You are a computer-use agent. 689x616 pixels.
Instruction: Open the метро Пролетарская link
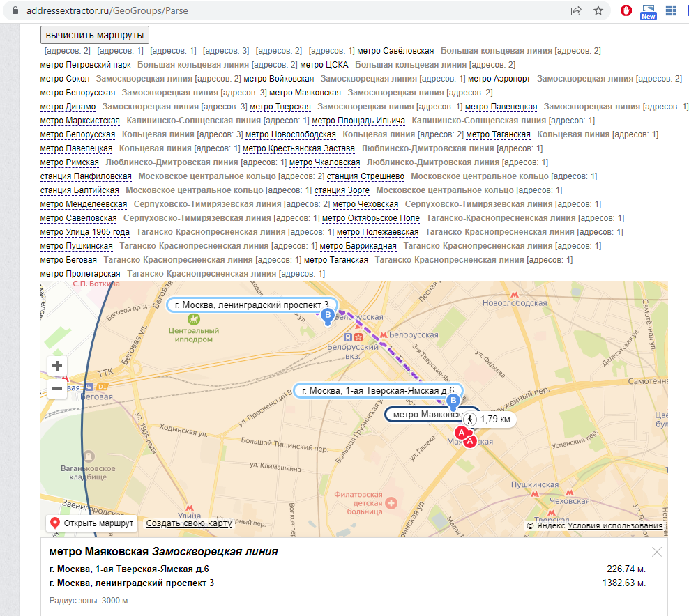pos(80,275)
